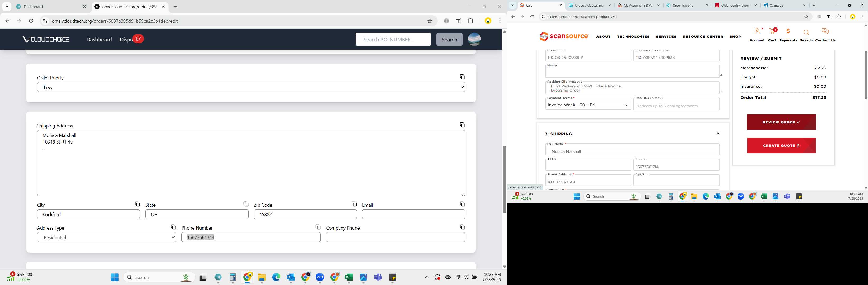Open the ScanSource Search icon
Image resolution: width=868 pixels, height=285 pixels.
(806, 35)
